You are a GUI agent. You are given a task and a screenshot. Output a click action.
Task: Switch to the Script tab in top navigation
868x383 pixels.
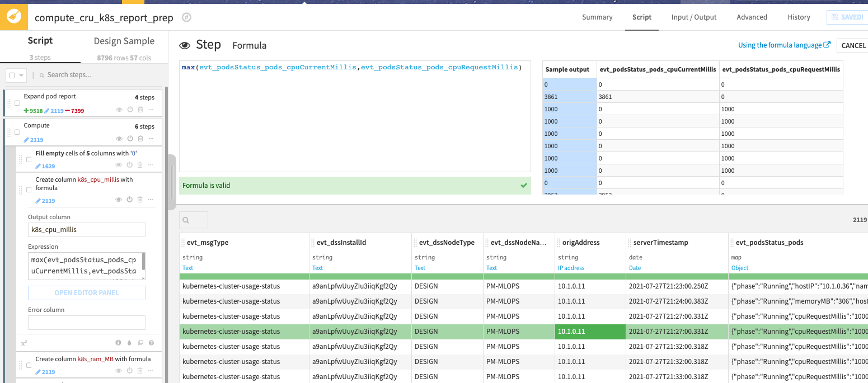642,17
